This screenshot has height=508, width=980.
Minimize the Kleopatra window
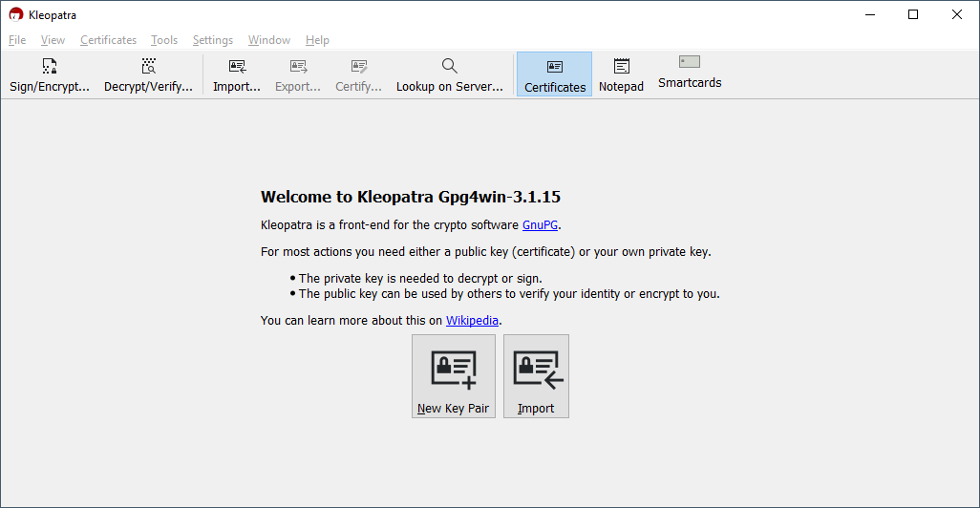coord(870,14)
